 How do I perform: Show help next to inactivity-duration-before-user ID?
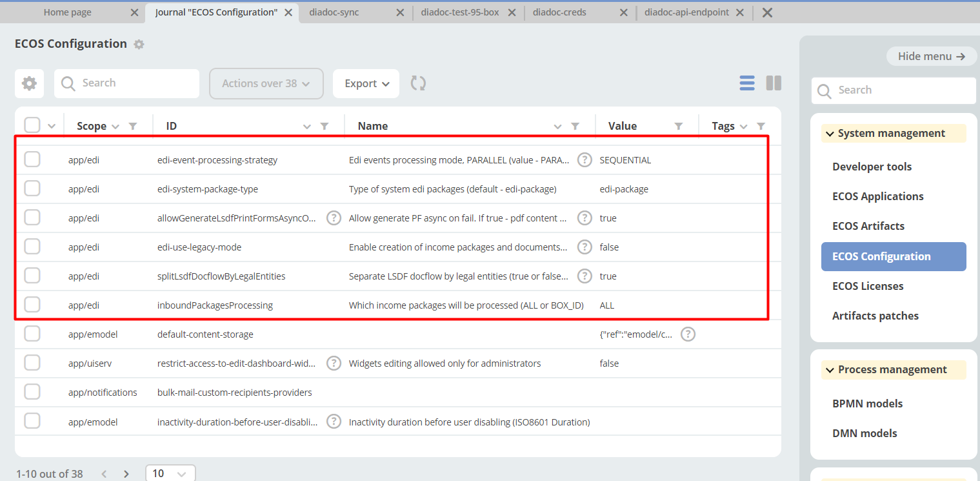(334, 422)
